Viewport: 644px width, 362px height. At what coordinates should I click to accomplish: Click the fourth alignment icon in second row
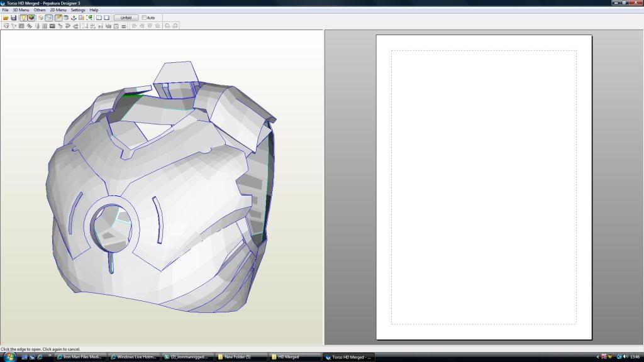coord(157,26)
